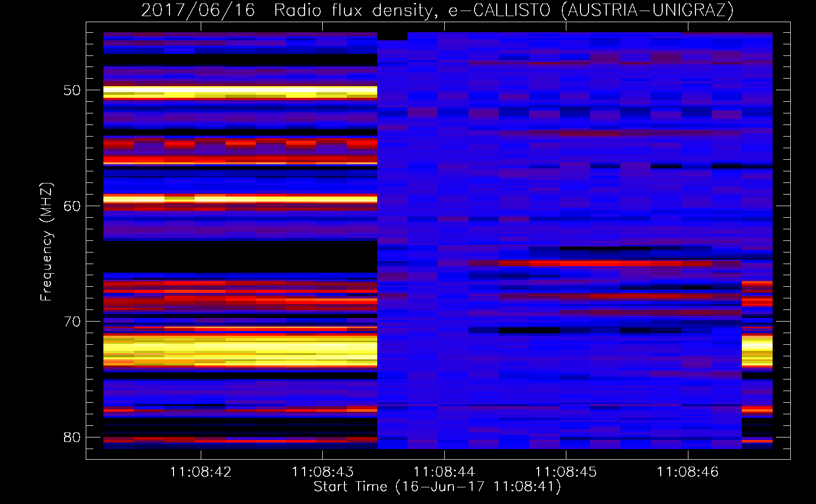Click the 80 MHz frequency tick label

coord(72,437)
